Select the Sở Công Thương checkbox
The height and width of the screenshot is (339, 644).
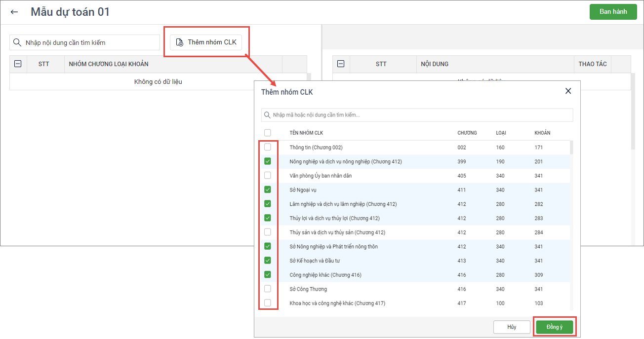tap(268, 289)
